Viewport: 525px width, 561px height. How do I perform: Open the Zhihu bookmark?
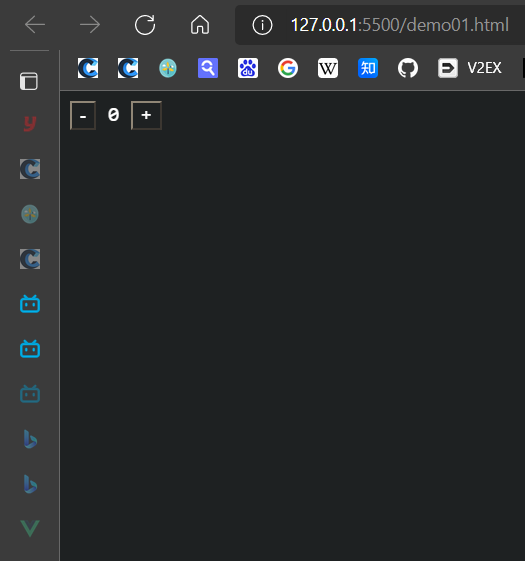coord(368,68)
